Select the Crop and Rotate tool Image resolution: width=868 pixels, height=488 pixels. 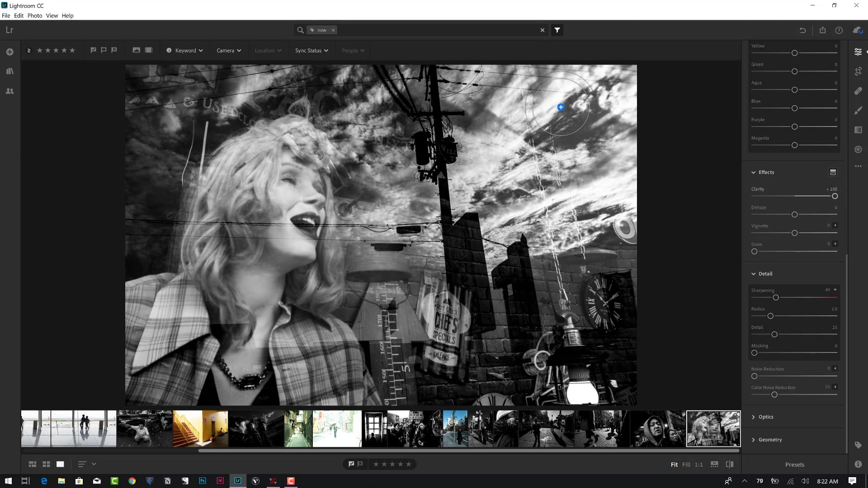(858, 71)
